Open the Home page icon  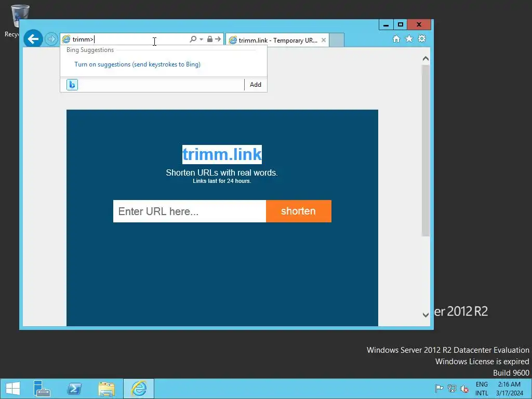pos(396,38)
